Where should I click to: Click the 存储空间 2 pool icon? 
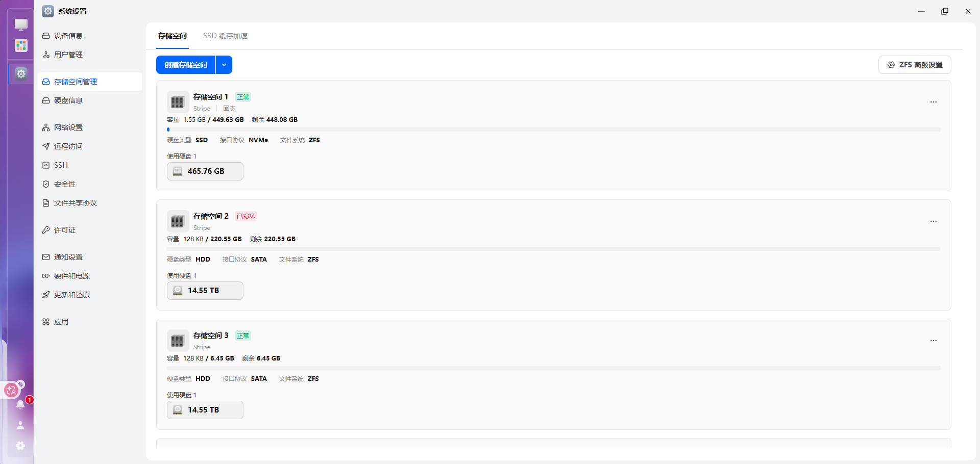point(177,221)
